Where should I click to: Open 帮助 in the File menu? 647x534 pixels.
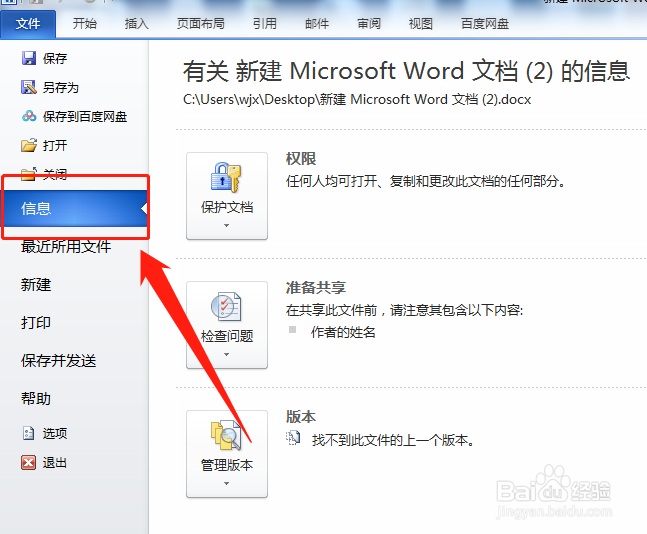(x=36, y=399)
